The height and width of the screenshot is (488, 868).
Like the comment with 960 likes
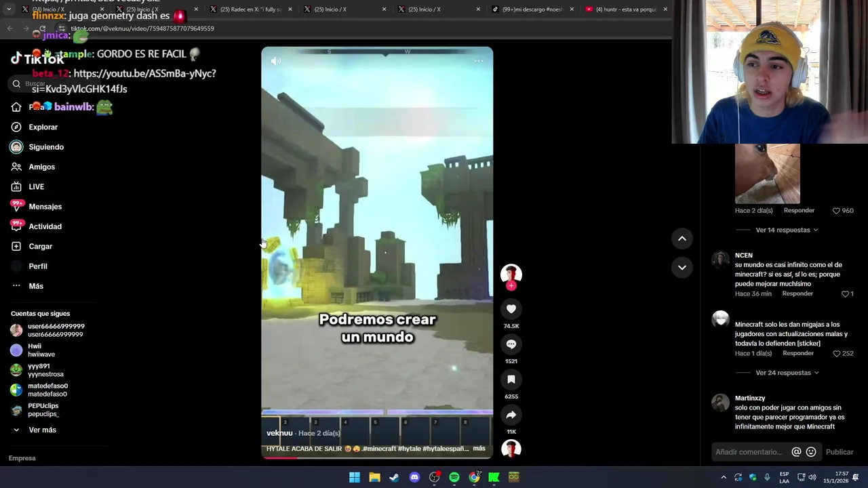coord(836,211)
